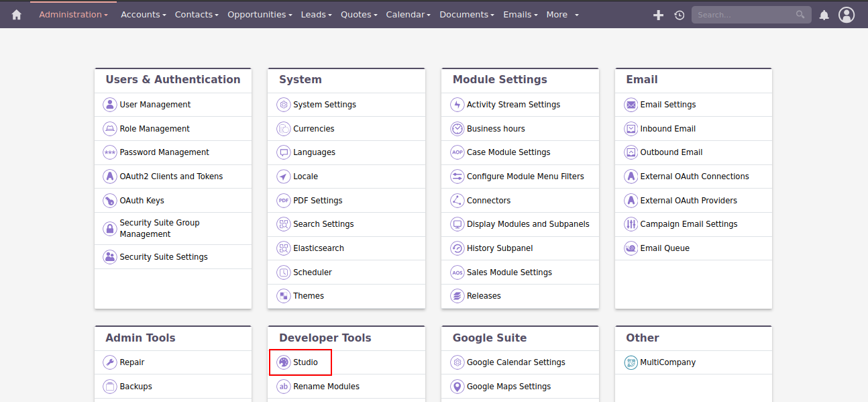Click the home icon in navbar
This screenshot has width=868, height=402.
click(16, 15)
